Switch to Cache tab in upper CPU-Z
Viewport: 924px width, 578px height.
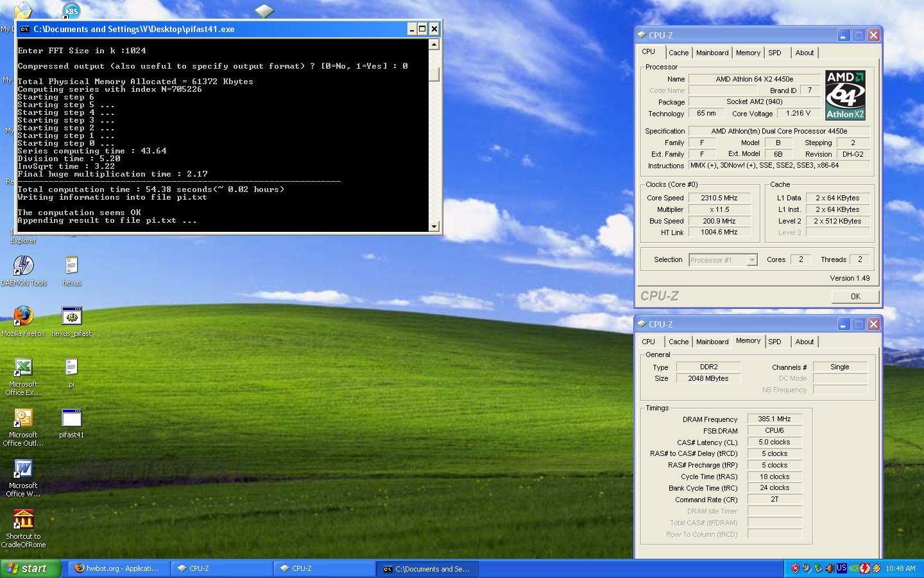[x=678, y=53]
